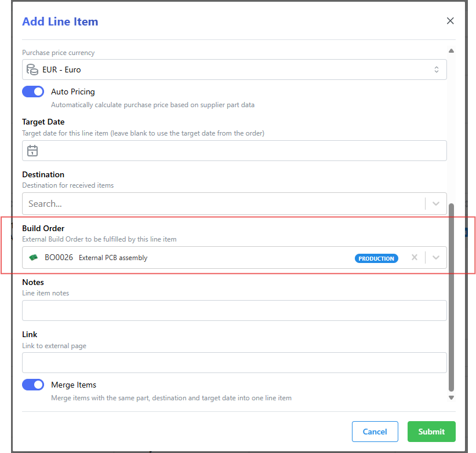
Task: Open the date picker calendar icon
Action: 32,151
